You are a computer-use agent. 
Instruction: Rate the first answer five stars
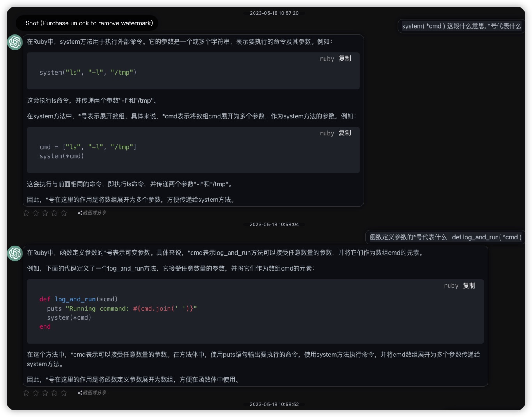pyautogui.click(x=64, y=213)
